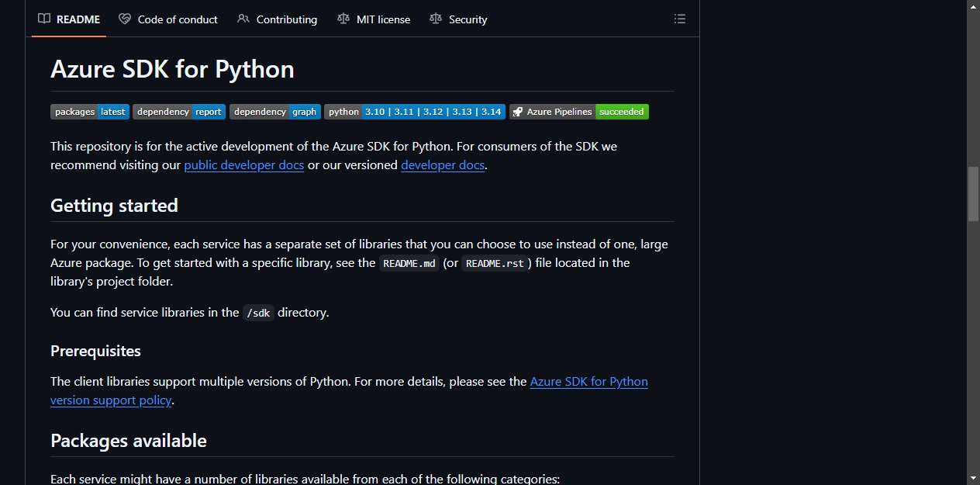View the MIT license tab
Viewport: 980px width, 485px height.
(374, 19)
